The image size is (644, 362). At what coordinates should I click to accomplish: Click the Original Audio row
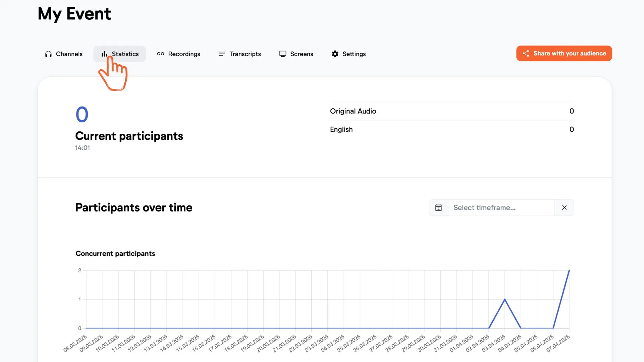[452, 111]
